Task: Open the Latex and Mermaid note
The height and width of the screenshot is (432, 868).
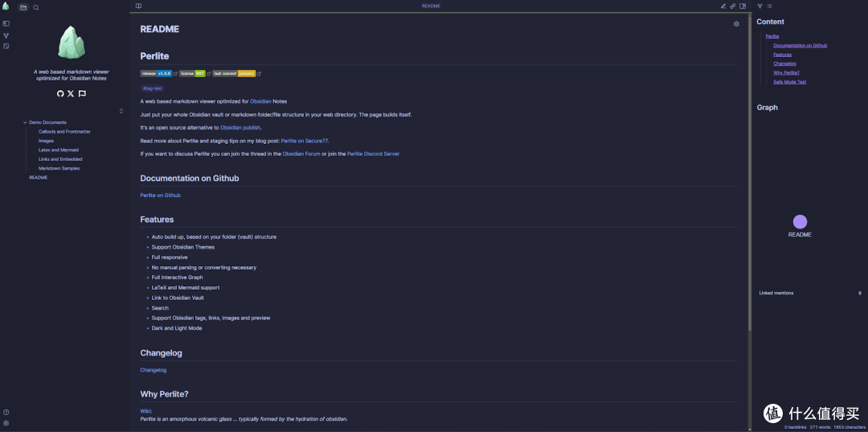Action: (59, 150)
